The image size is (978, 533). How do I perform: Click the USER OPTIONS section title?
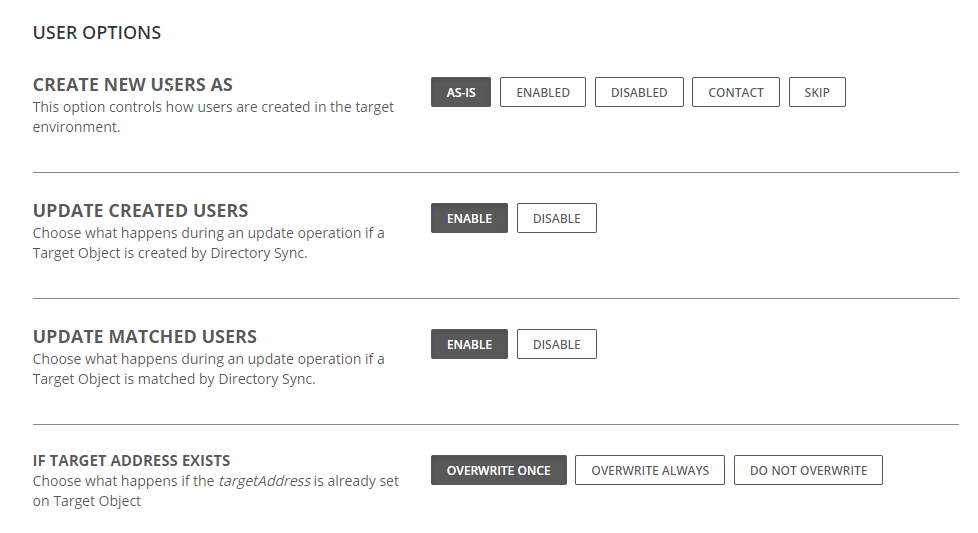[97, 33]
